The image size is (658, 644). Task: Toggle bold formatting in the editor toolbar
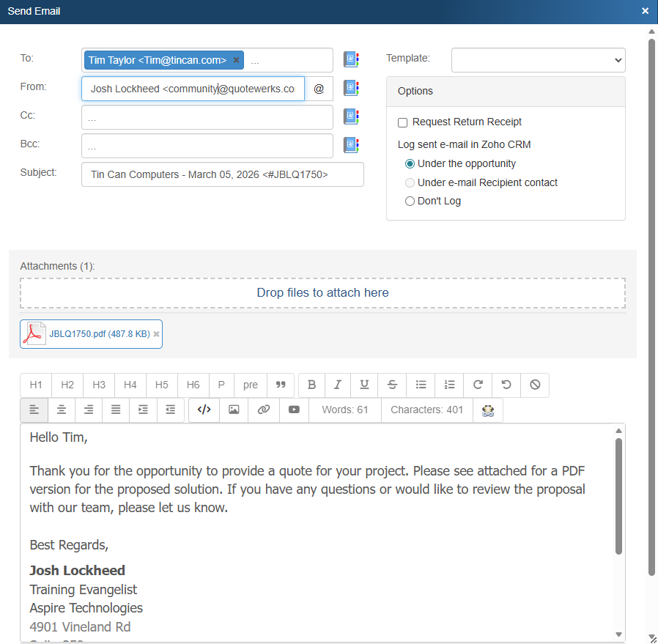click(x=311, y=385)
